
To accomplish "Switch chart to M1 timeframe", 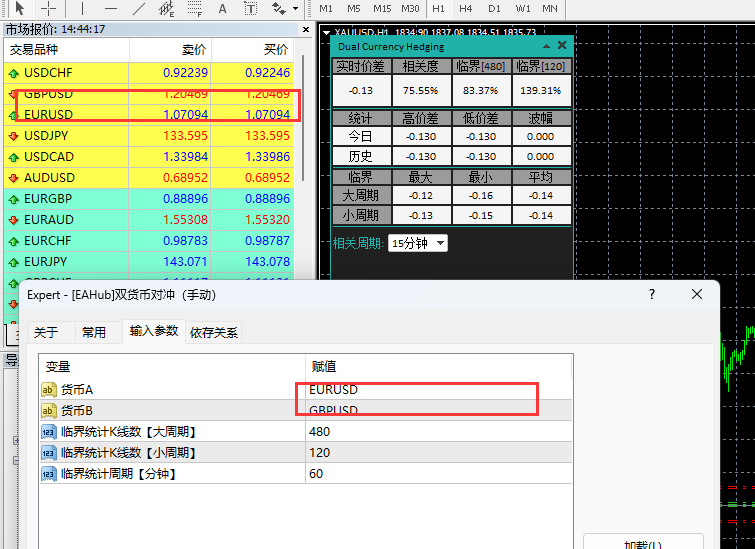I will 326,9.
